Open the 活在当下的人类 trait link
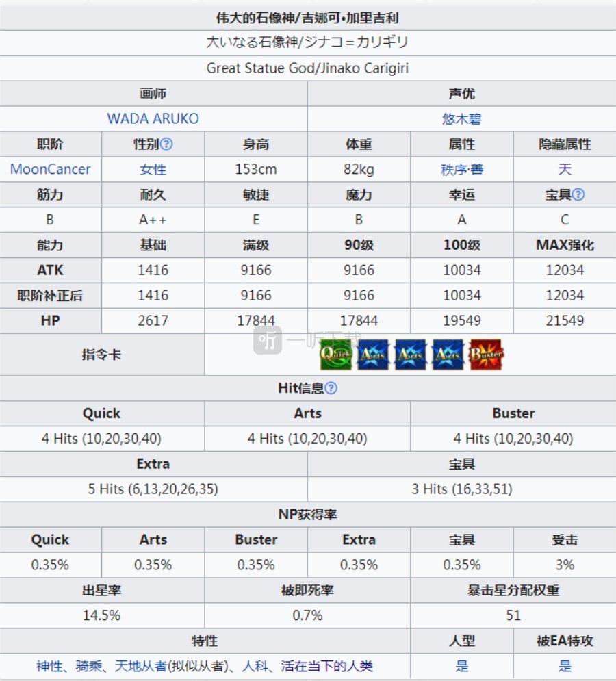616x681 pixels. coord(326,666)
